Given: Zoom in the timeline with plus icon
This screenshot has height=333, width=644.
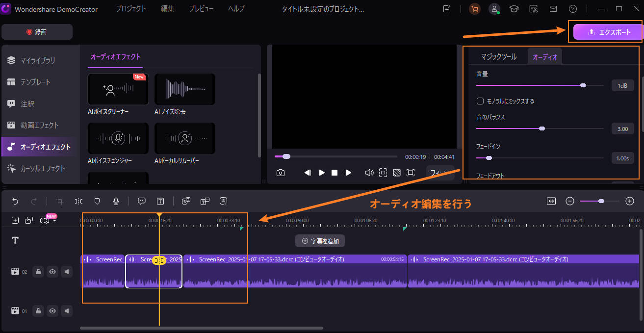Looking at the screenshot, I should point(630,201).
